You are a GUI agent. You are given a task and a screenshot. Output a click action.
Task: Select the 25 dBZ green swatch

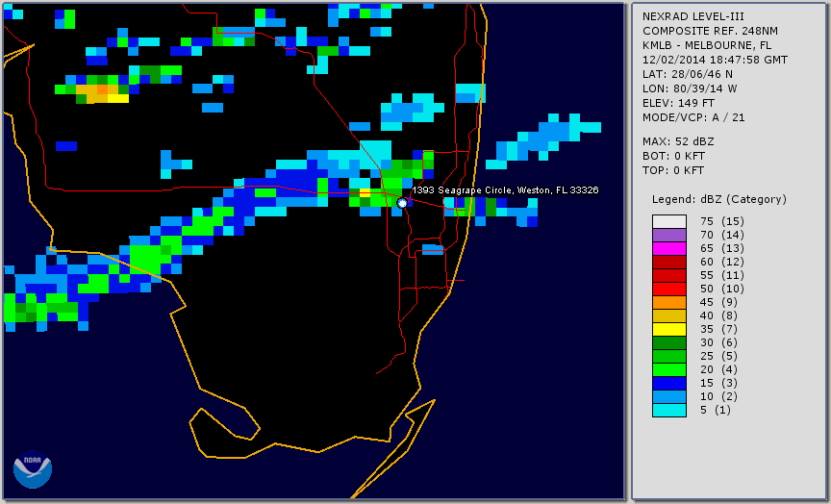click(x=669, y=357)
